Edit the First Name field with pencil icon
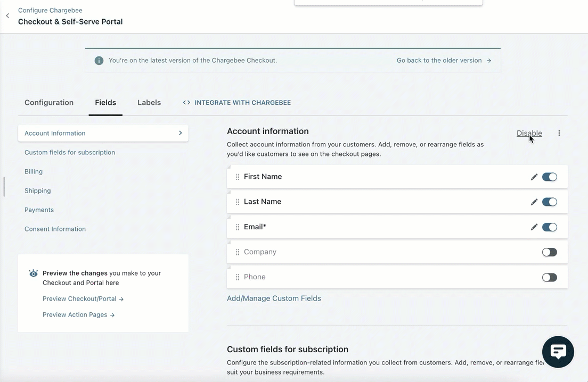588x382 pixels. tap(534, 177)
